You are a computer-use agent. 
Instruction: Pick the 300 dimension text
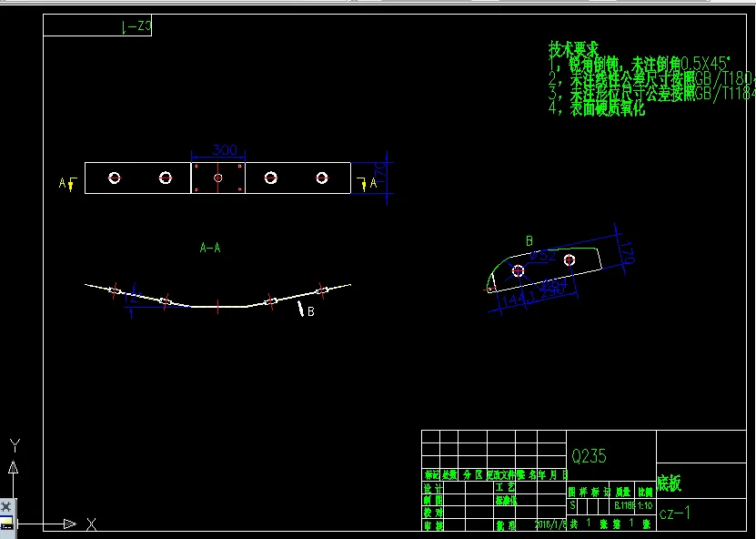tap(225, 150)
